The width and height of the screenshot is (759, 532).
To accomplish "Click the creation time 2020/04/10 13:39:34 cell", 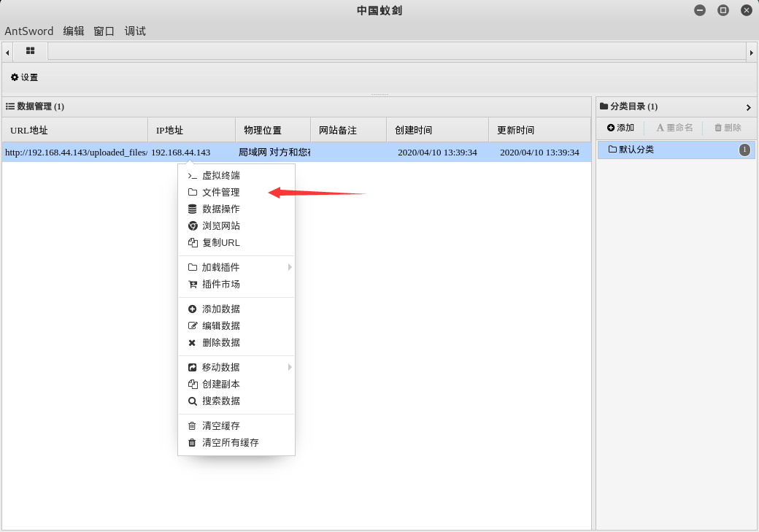I will click(x=438, y=153).
